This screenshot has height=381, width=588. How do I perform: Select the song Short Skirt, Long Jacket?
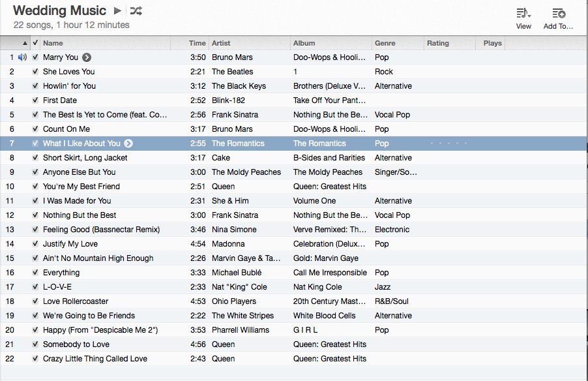85,158
